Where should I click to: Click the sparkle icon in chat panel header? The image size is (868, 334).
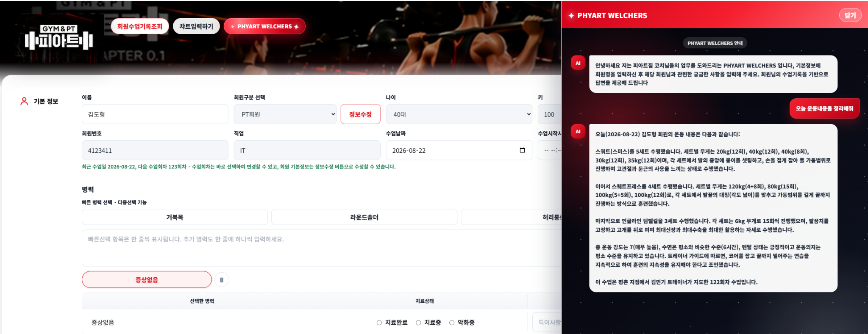(571, 16)
